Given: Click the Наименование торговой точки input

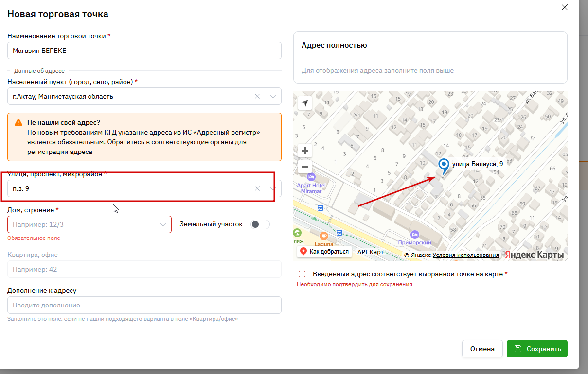Looking at the screenshot, I should [144, 51].
